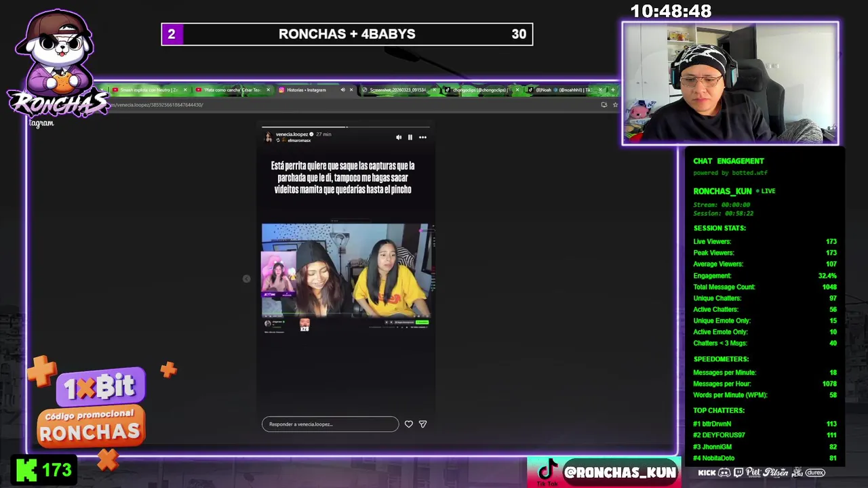Mute the Instagram tab via its speaker icon

(x=342, y=89)
